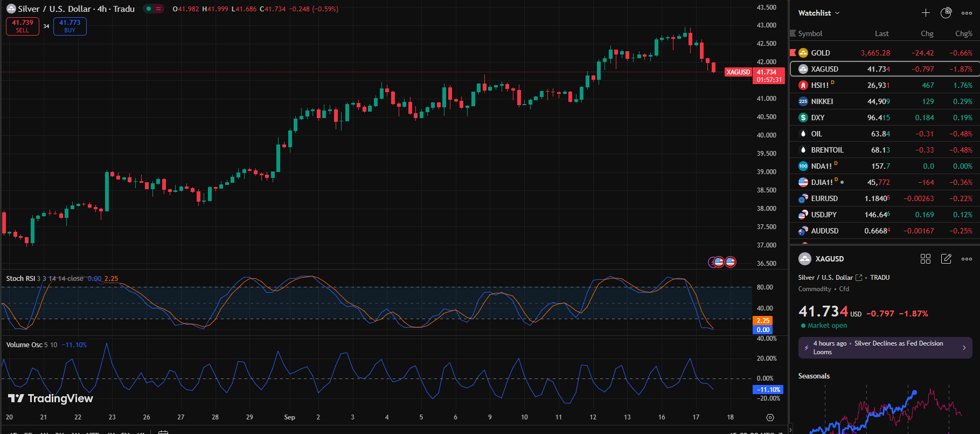Expand the Watchlist dropdown
This screenshot has width=980, height=434.
pyautogui.click(x=818, y=13)
